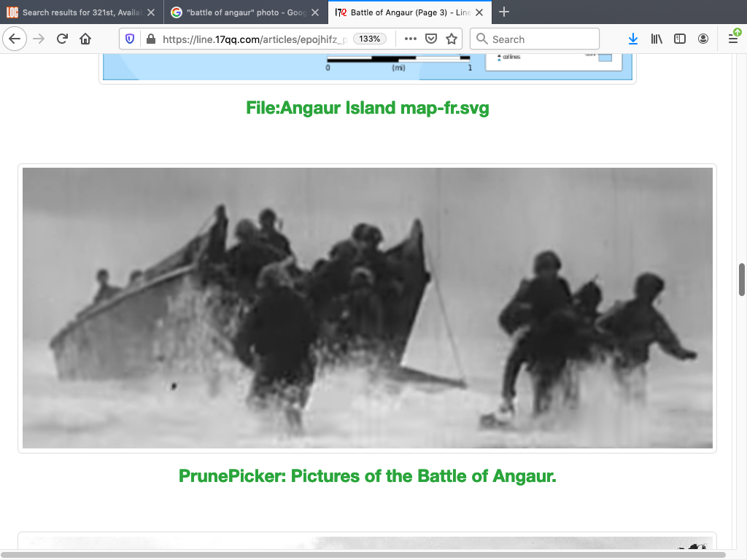Open the Downloads panel
Viewport: 747px width, 560px height.
(x=632, y=39)
